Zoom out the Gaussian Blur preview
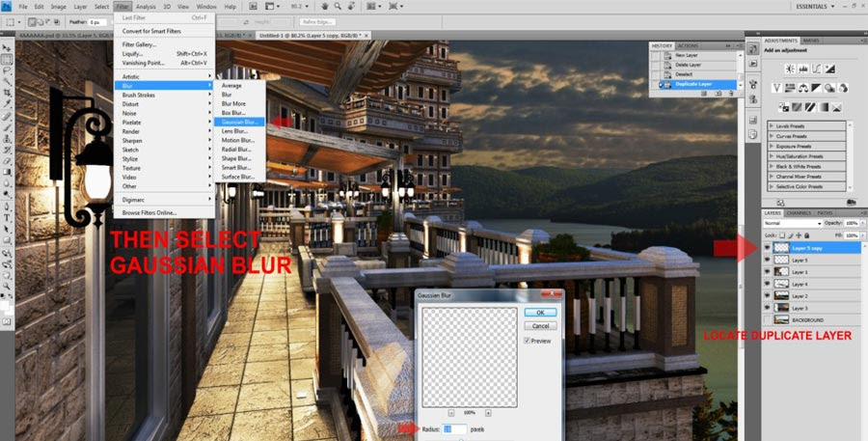Image resolution: width=868 pixels, height=441 pixels. coord(451,413)
